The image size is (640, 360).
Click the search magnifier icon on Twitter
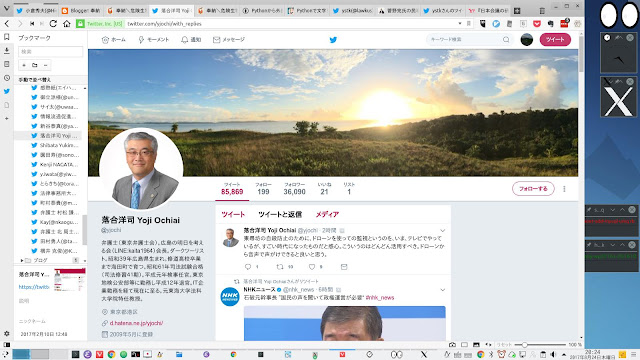(x=506, y=40)
